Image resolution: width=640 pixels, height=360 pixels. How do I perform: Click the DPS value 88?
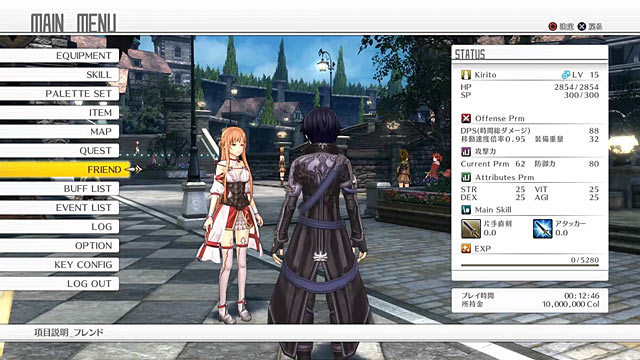click(x=594, y=131)
